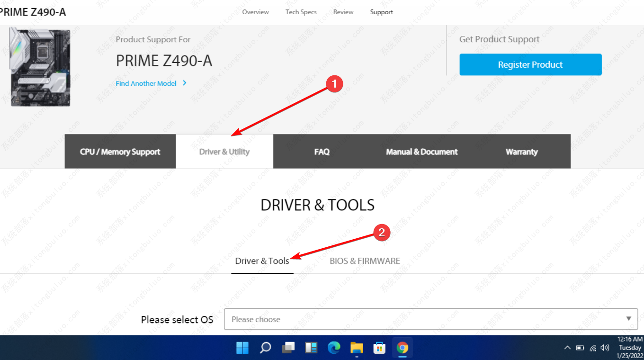Open Task View from the taskbar
The image size is (644, 360).
pos(288,348)
